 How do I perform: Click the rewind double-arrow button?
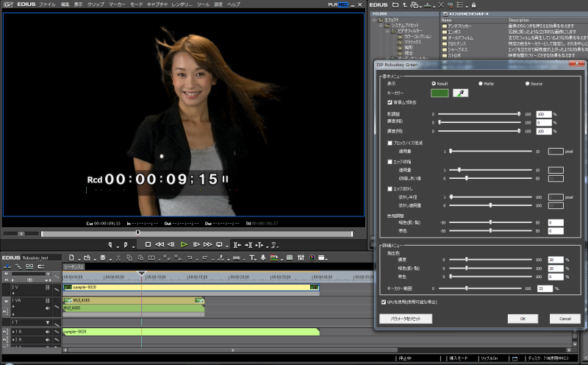[x=159, y=245]
